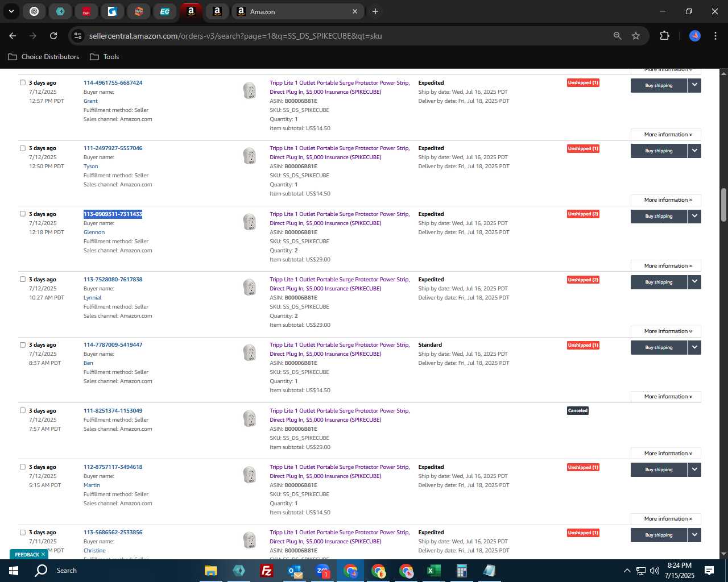The height and width of the screenshot is (582, 728).
Task: Open the Choice Distributors bookmark folder
Action: (x=44, y=57)
